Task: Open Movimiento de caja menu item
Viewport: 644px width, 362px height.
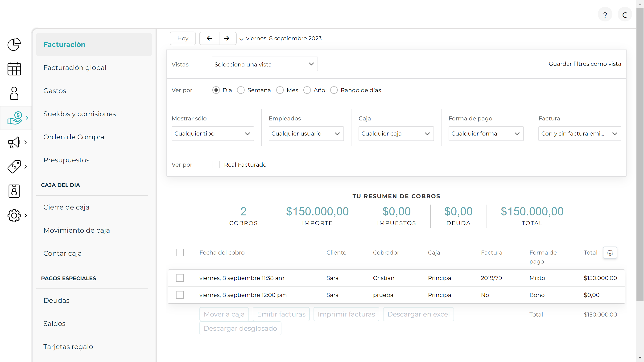Action: [77, 230]
